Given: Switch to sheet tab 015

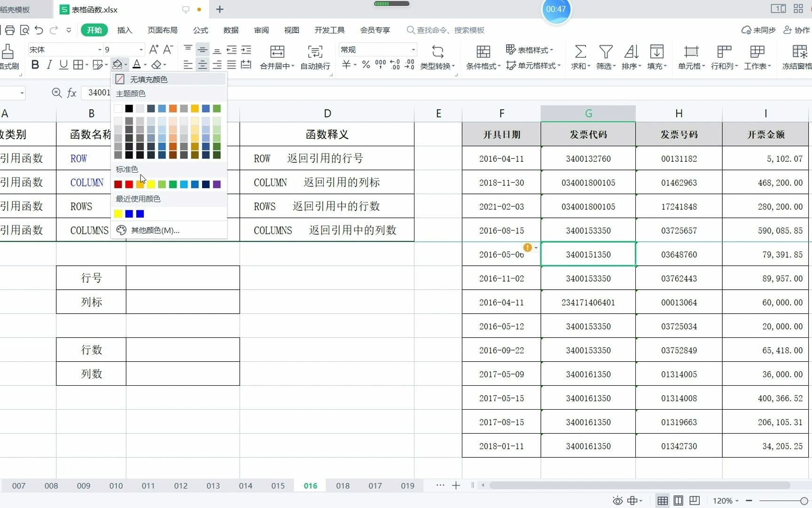Looking at the screenshot, I should tap(278, 485).
